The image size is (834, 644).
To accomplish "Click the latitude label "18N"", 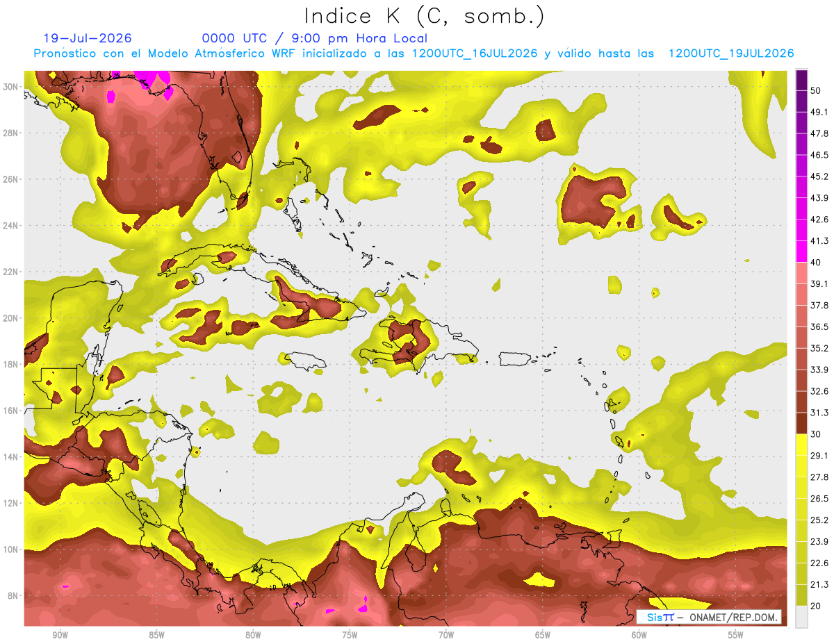I will (x=11, y=364).
